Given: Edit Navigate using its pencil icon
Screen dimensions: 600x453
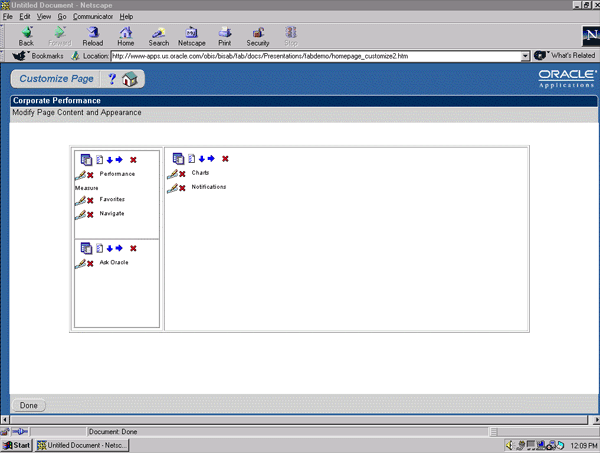Looking at the screenshot, I should coord(80,215).
